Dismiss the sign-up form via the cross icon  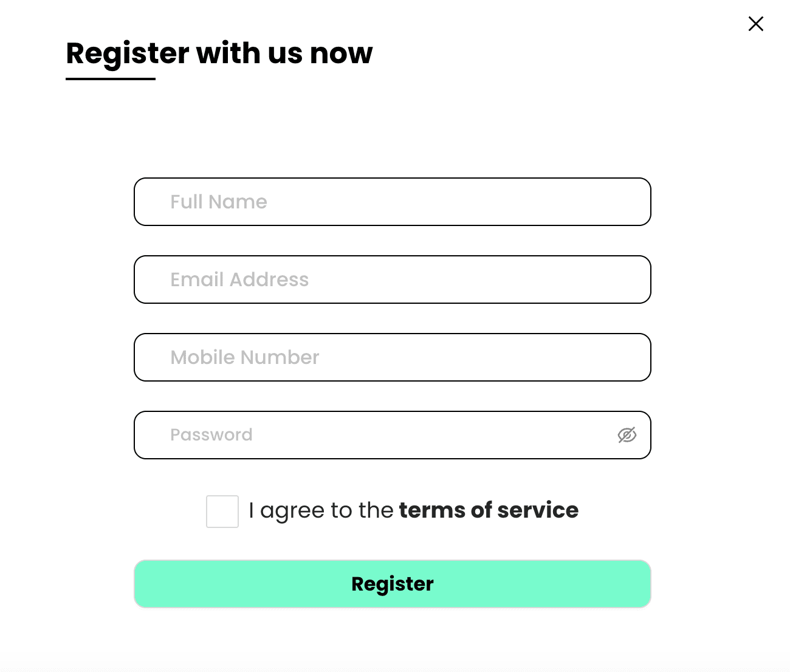(756, 24)
